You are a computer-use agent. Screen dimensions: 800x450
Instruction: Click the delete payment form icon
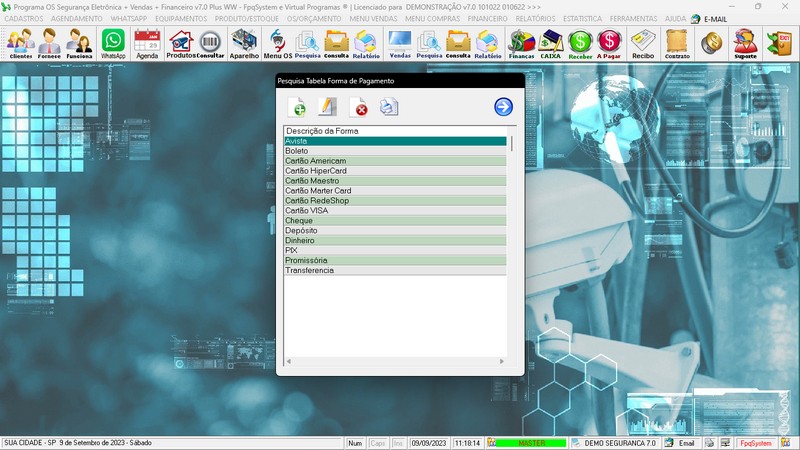point(358,108)
